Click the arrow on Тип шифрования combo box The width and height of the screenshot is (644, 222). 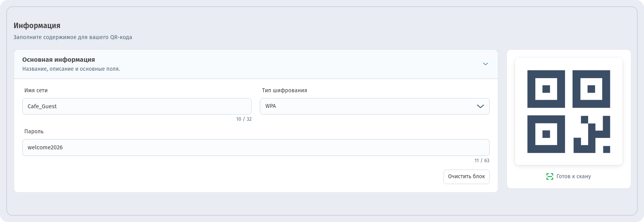(480, 106)
